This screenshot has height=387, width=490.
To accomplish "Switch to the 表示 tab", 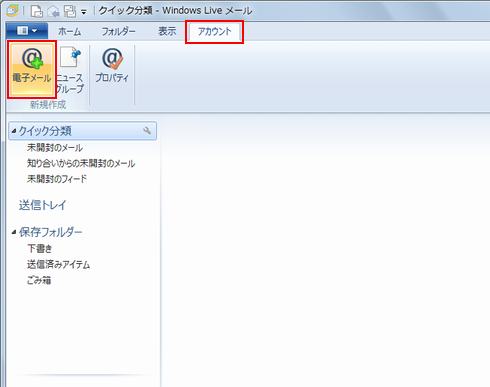I will pyautogui.click(x=167, y=31).
